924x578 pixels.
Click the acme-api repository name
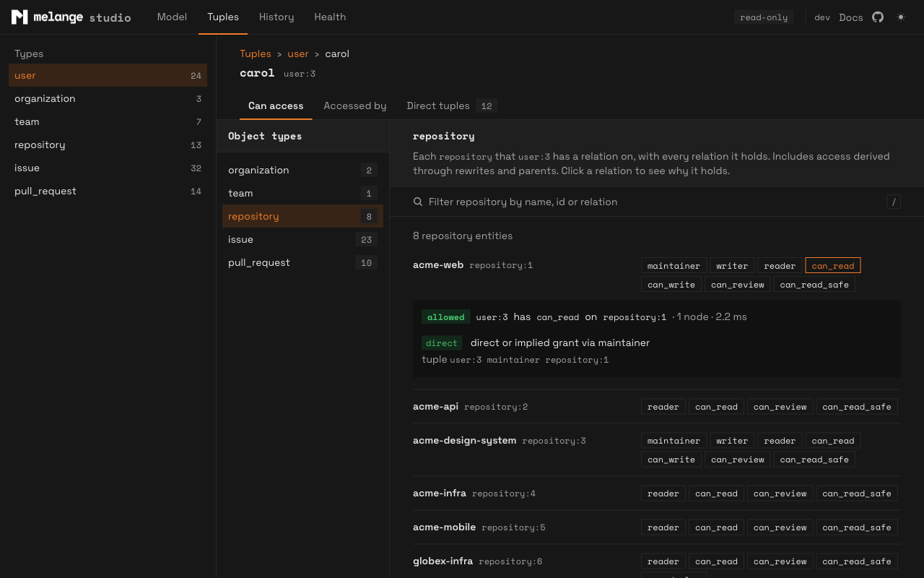435,407
